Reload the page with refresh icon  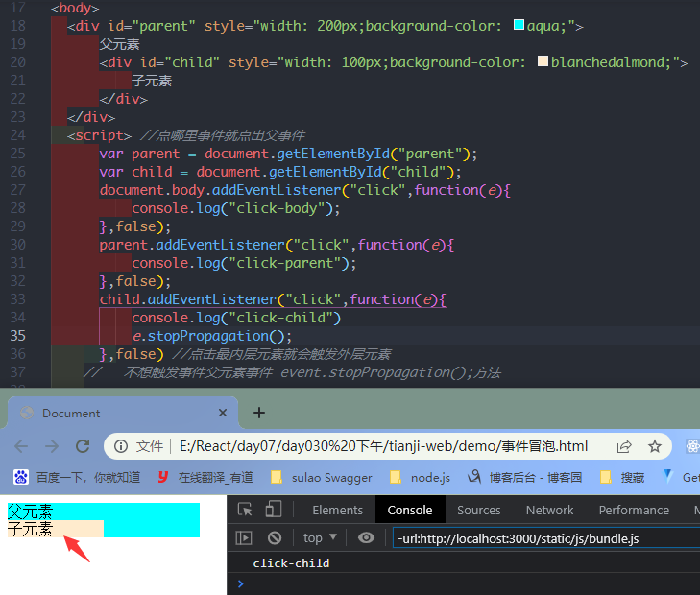point(83,446)
